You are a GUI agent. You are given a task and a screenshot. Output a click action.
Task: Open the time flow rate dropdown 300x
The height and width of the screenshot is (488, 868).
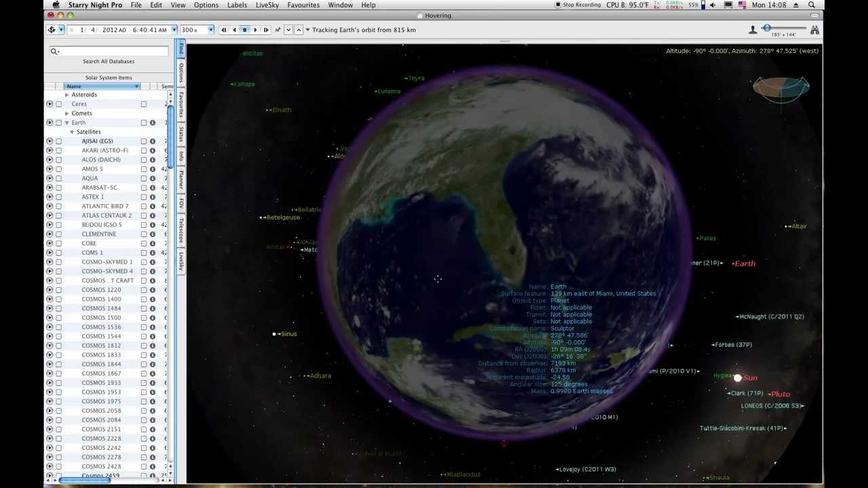pos(210,30)
